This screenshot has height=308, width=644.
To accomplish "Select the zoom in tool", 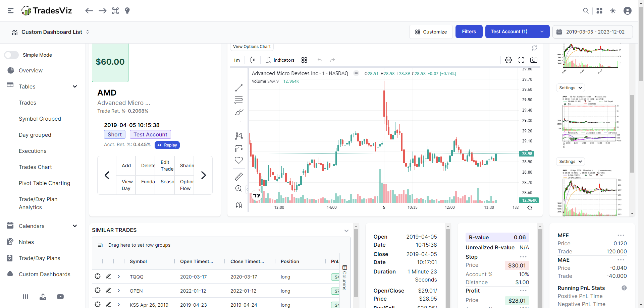I will pyautogui.click(x=239, y=188).
